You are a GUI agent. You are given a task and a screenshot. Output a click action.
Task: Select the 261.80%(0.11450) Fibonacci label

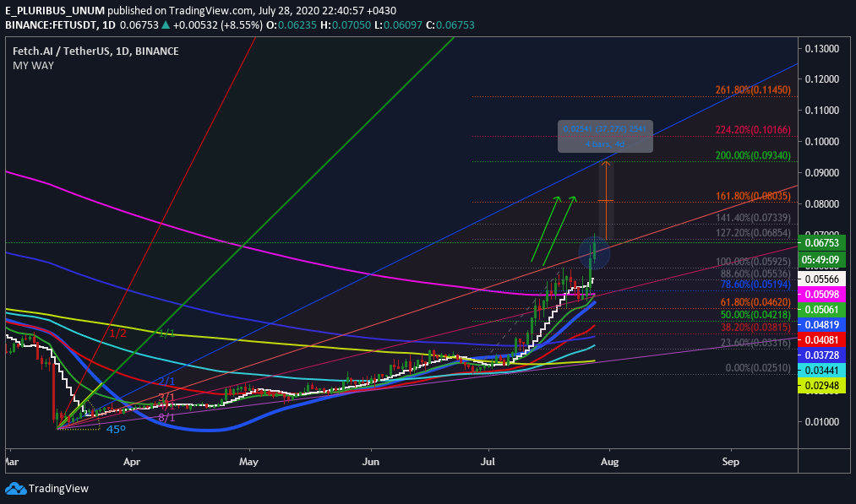click(753, 89)
